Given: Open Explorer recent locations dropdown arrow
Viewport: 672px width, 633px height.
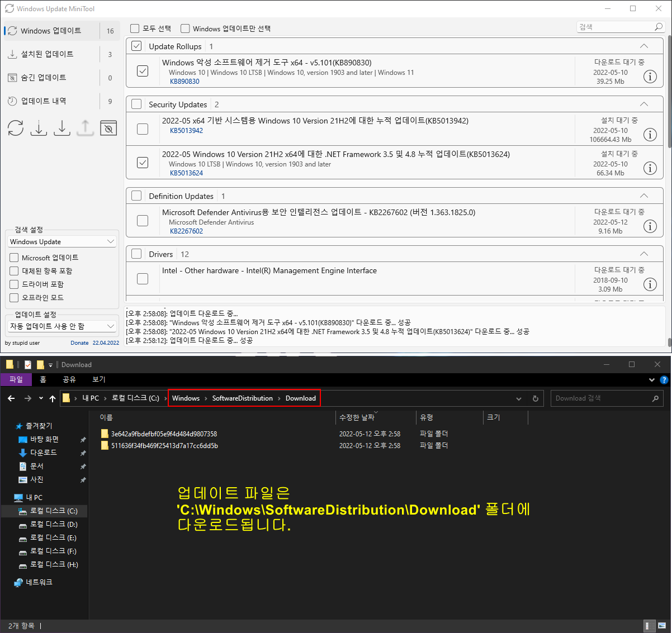Looking at the screenshot, I should point(41,398).
